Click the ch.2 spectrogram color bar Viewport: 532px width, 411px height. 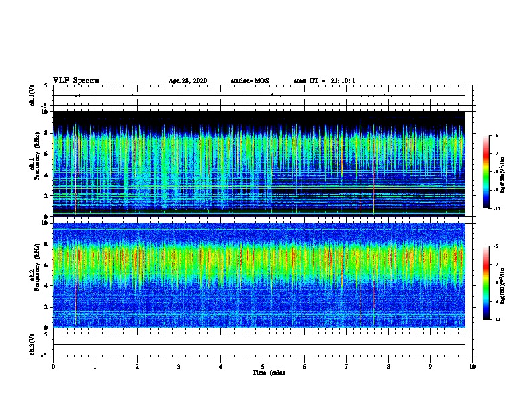tap(486, 283)
